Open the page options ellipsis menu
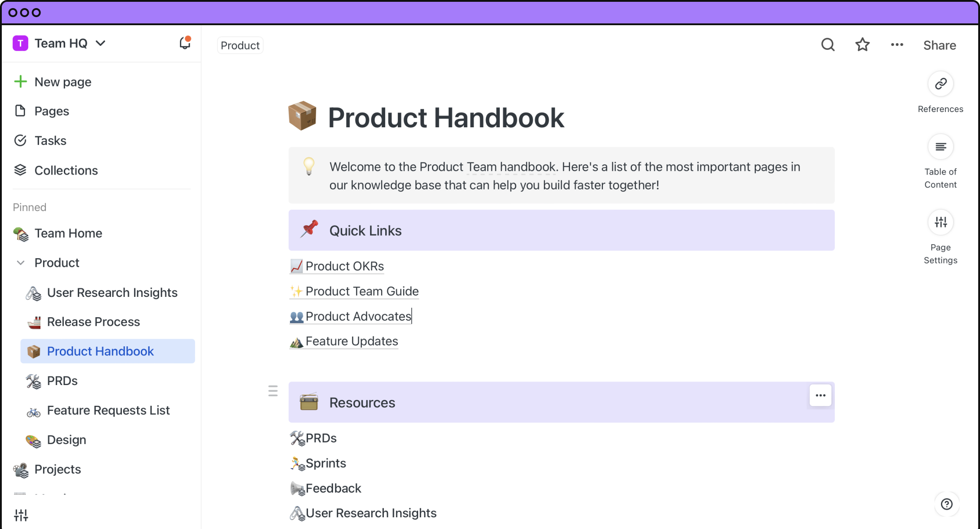This screenshot has width=980, height=529. pyautogui.click(x=897, y=45)
